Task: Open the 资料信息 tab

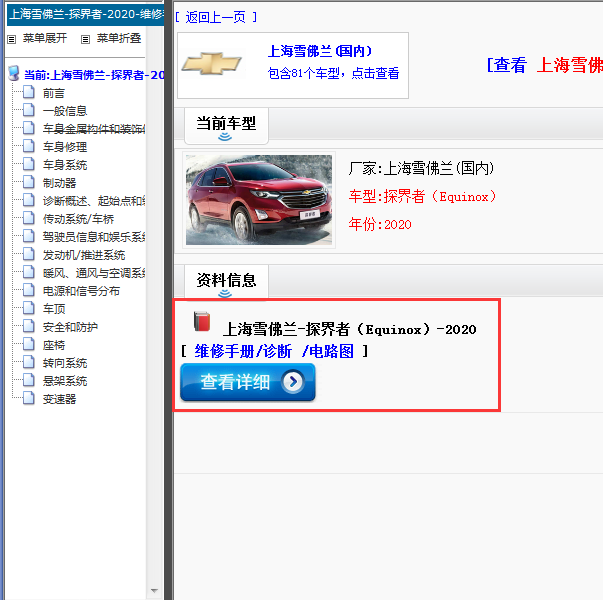Action: (x=226, y=281)
